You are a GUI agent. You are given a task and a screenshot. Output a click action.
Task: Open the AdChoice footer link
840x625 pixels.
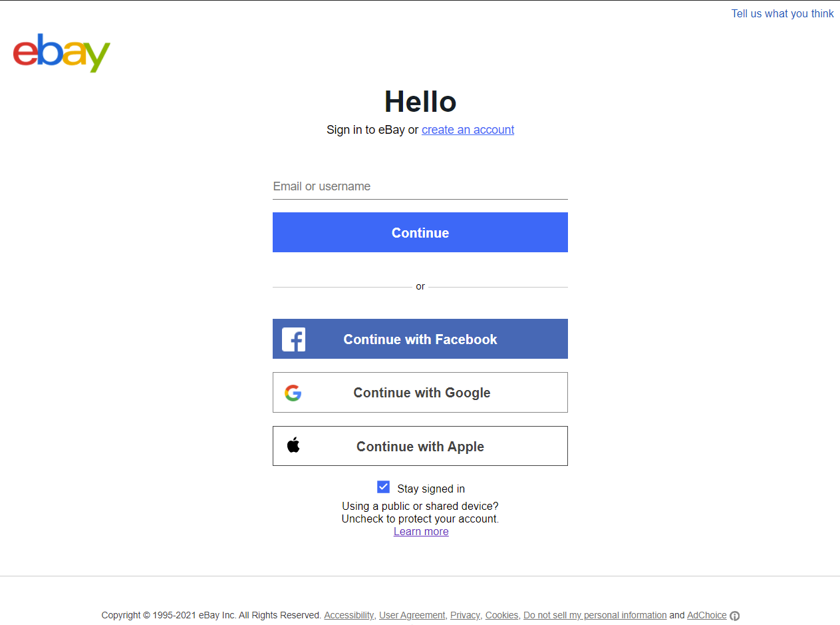point(706,615)
